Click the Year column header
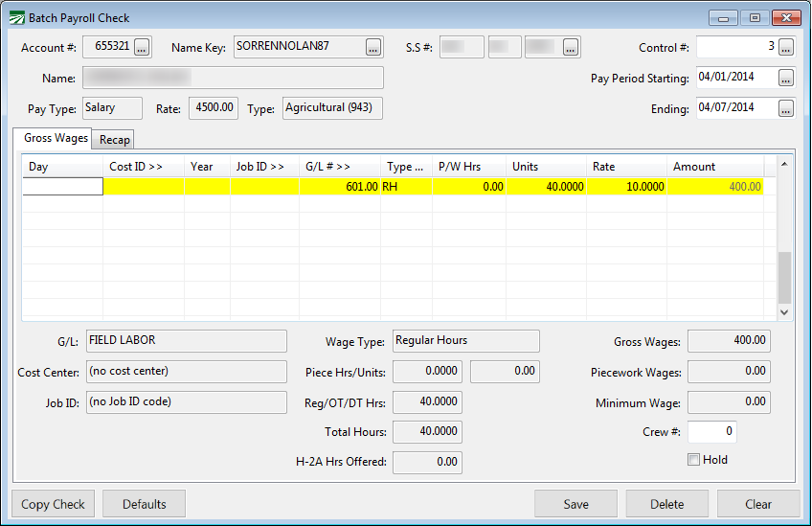This screenshot has width=812, height=526. tap(207, 167)
